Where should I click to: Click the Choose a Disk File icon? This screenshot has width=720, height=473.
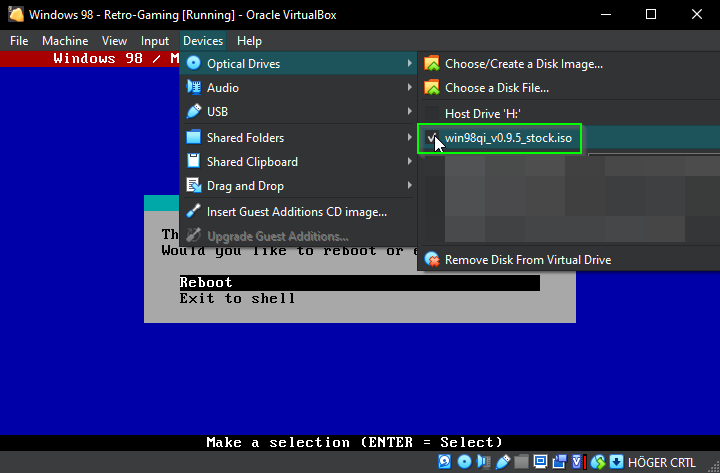432,87
